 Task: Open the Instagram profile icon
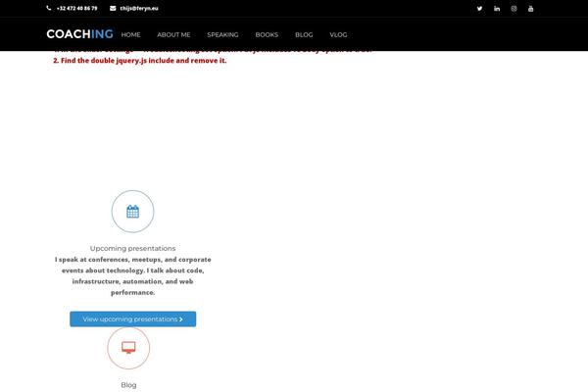[x=514, y=9]
